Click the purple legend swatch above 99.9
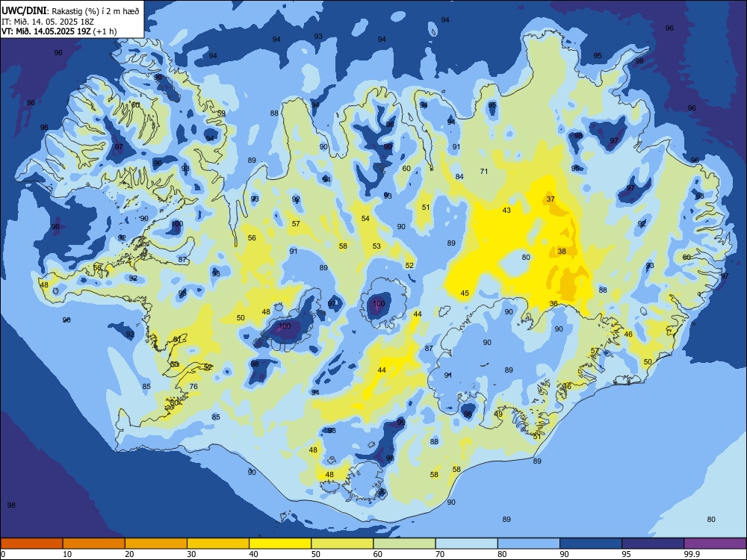This screenshot has height=560, width=747. click(715, 544)
